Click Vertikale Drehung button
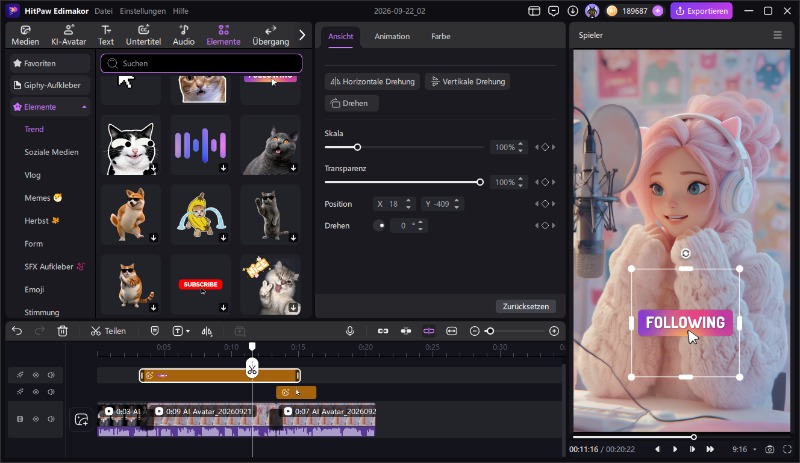Image resolution: width=800 pixels, height=463 pixels. point(467,81)
